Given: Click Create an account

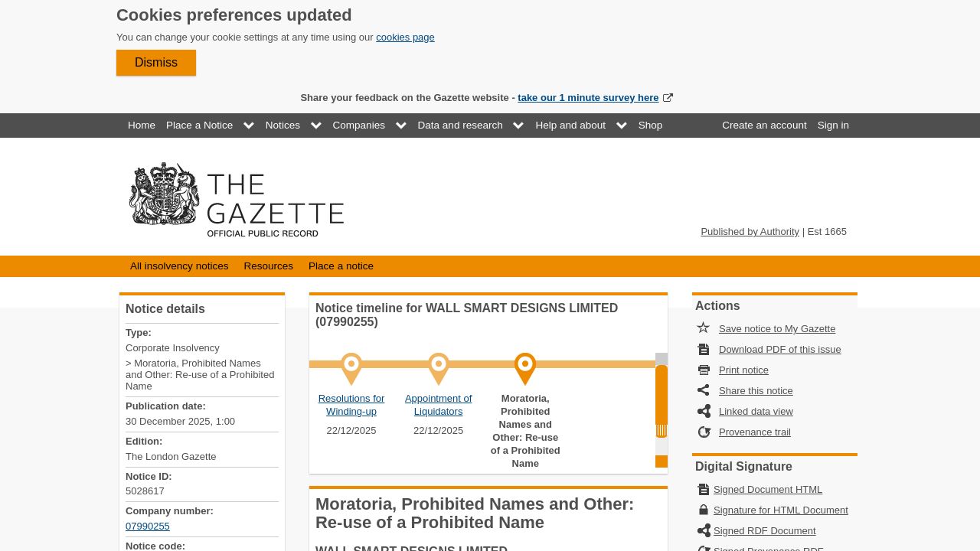Looking at the screenshot, I should pos(764,126).
